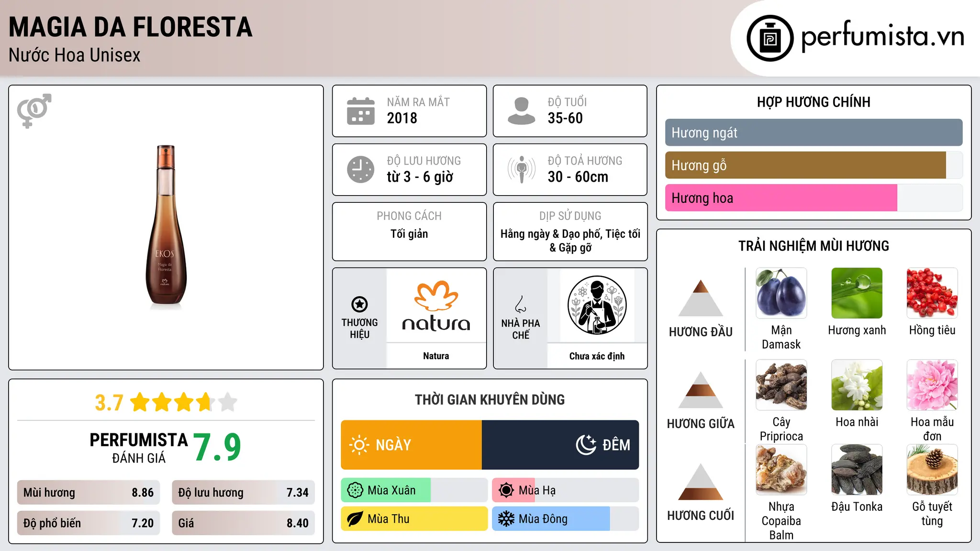This screenshot has width=980, height=551.
Task: Click the Hoa nhài jasmine image
Action: pos(857,385)
